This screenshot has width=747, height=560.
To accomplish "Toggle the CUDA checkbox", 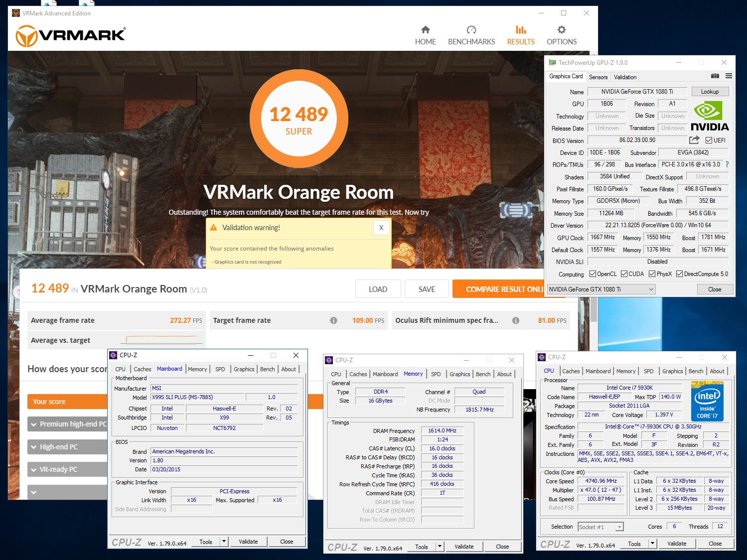I will pyautogui.click(x=624, y=274).
